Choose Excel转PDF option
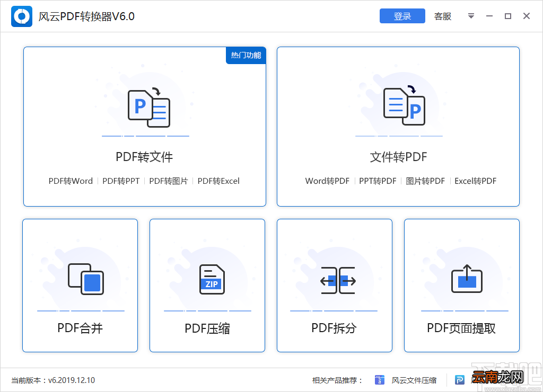The image size is (543, 392). click(x=476, y=181)
